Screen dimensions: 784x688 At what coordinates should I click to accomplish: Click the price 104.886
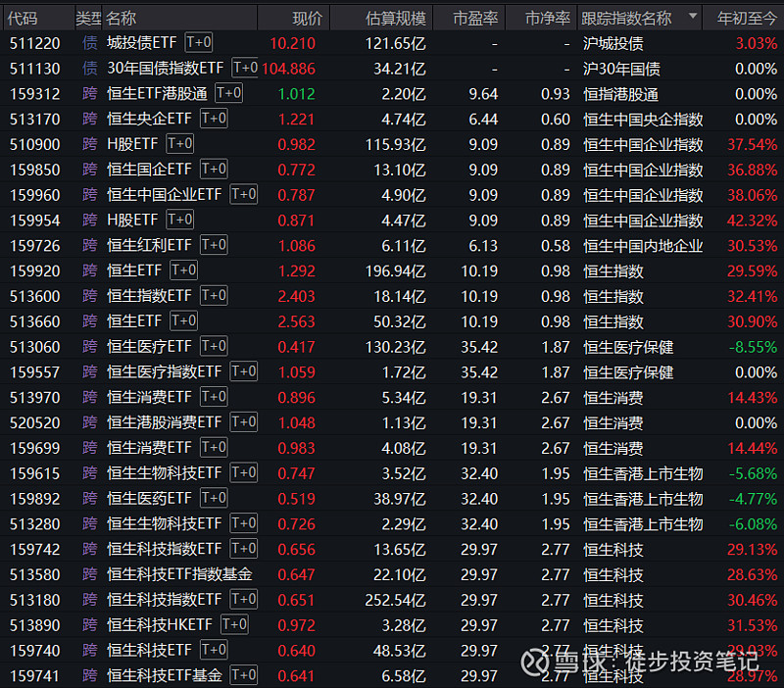click(288, 69)
